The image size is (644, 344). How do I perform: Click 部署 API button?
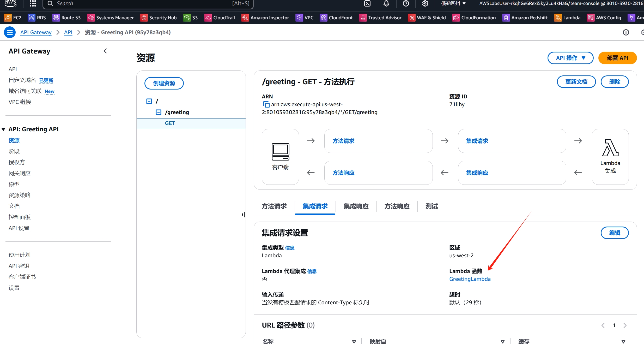coord(617,58)
